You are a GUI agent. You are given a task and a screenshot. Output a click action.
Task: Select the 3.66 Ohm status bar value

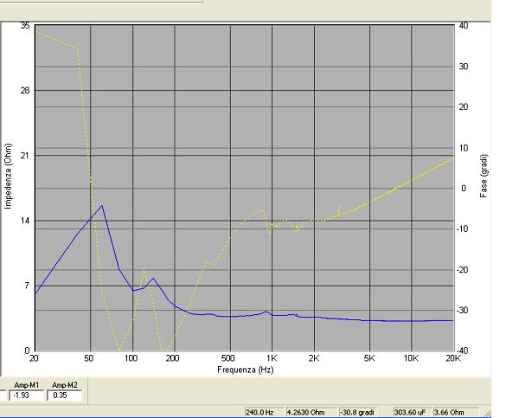coord(456,413)
